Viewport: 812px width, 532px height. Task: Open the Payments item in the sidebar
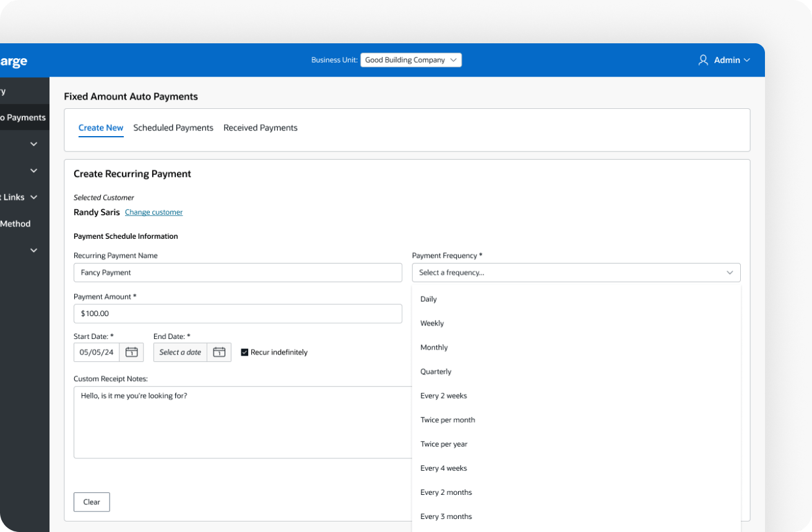[x=24, y=118]
